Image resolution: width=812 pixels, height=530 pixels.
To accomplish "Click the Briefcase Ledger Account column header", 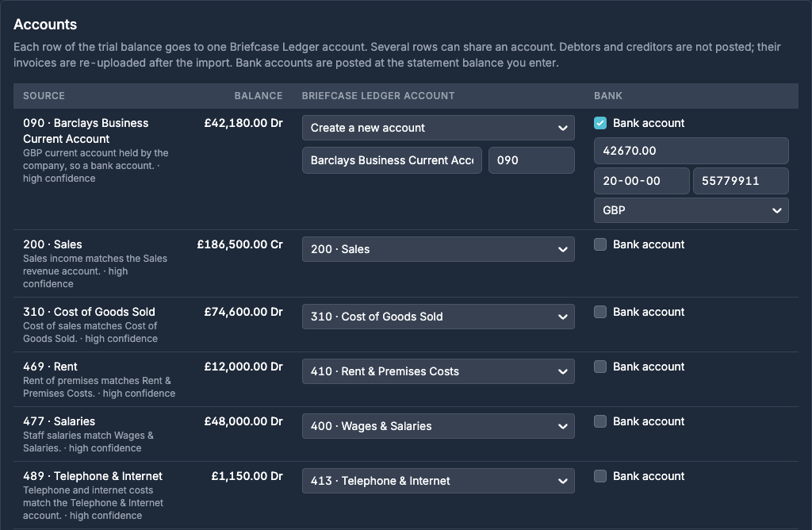I will pyautogui.click(x=378, y=96).
